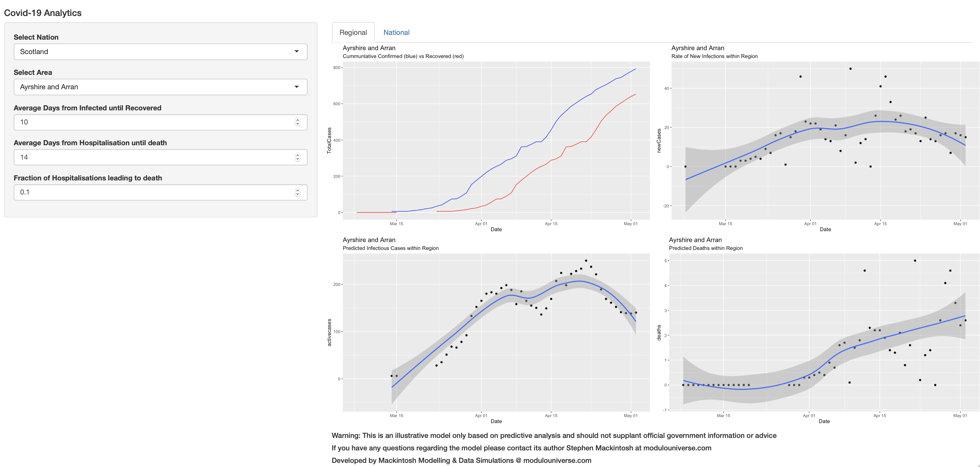Image resolution: width=980 pixels, height=467 pixels.
Task: Click the Select Area label
Action: [x=33, y=73]
